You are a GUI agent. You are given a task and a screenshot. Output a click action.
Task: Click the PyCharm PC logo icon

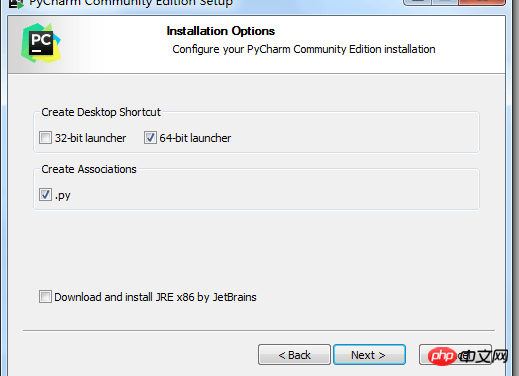[41, 43]
